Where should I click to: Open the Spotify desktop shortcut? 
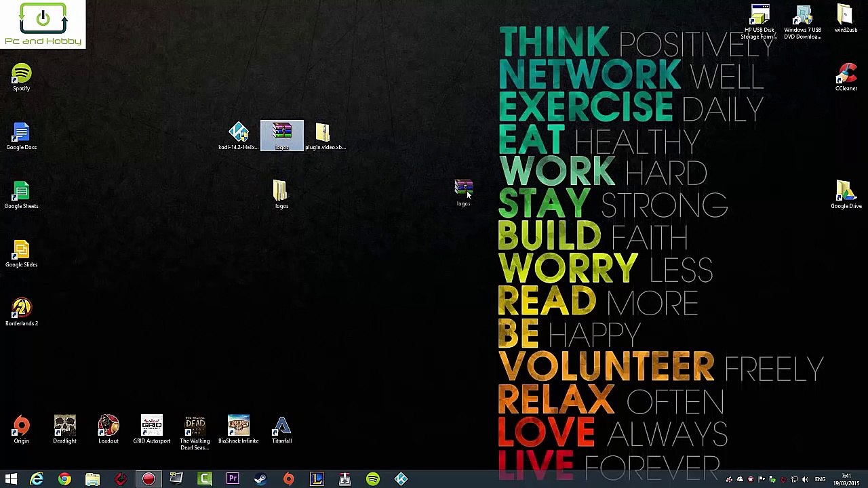tap(21, 77)
